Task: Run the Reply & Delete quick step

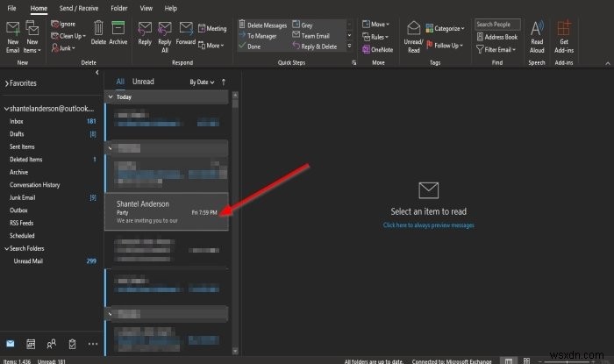Action: click(314, 46)
